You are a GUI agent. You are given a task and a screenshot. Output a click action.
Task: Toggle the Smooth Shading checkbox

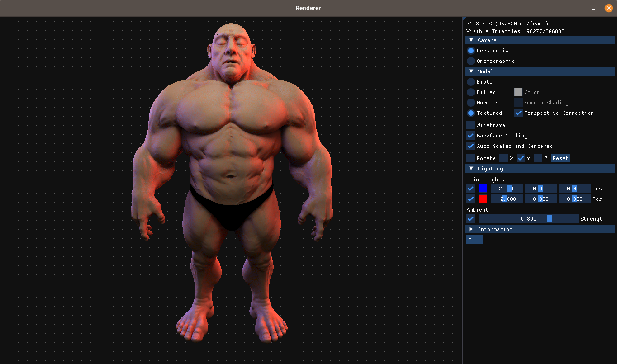coord(518,103)
